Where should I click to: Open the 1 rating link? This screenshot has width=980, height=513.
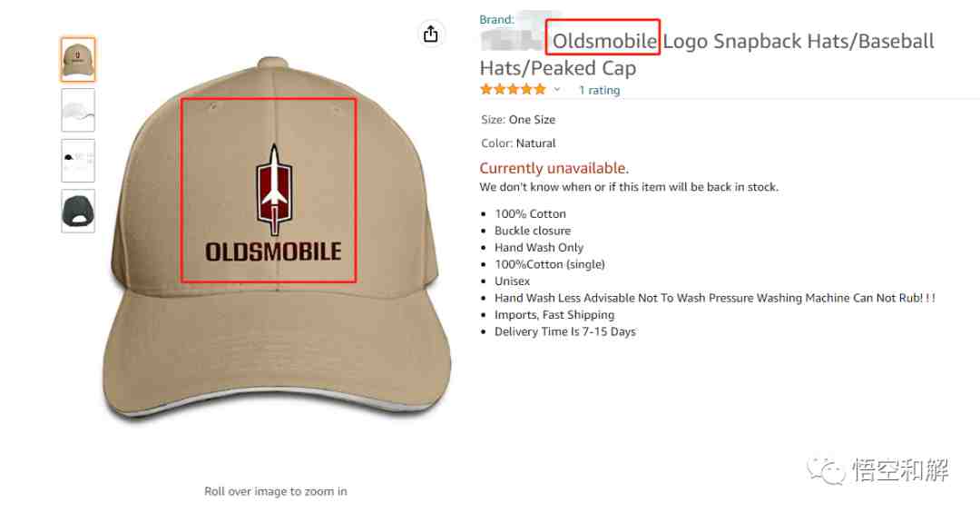tap(600, 90)
